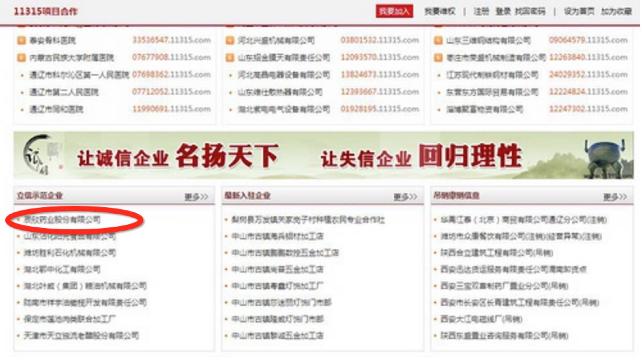Expand 更多>> in the 吊销注销信息 panel

pyautogui.click(x=615, y=197)
